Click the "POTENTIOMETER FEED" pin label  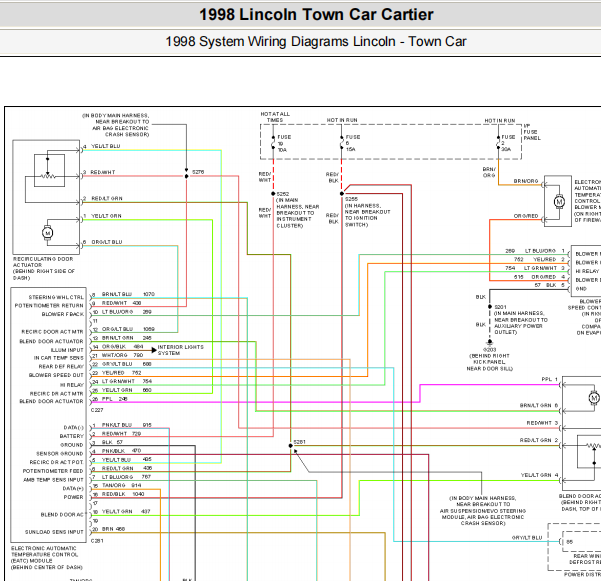pos(53,471)
